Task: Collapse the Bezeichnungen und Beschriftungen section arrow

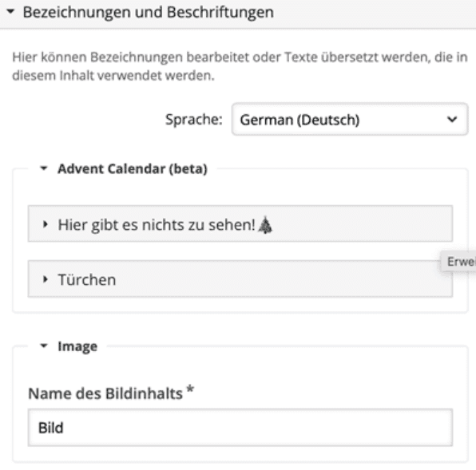Action: click(x=10, y=12)
